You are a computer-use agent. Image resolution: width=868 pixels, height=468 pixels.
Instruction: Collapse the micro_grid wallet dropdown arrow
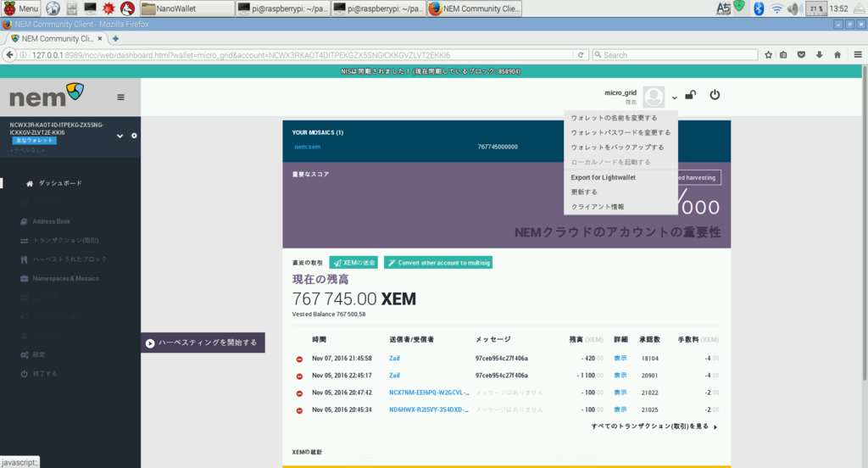[x=674, y=97]
